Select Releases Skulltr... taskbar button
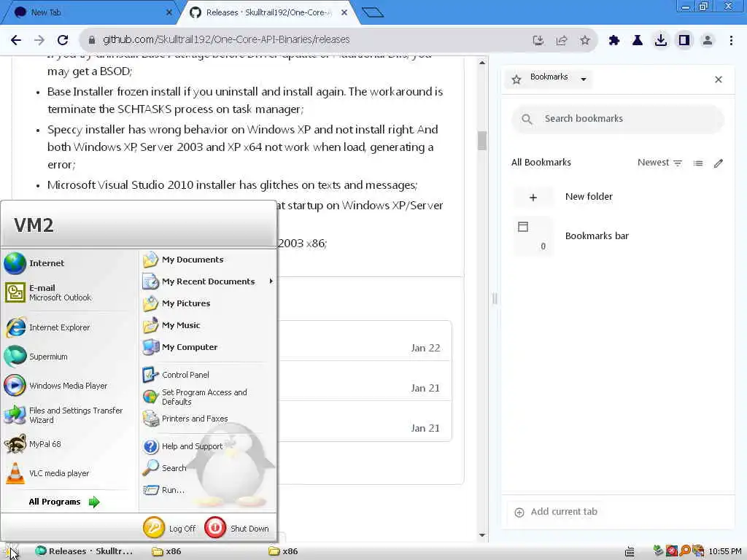The width and height of the screenshot is (747, 560). [x=86, y=551]
